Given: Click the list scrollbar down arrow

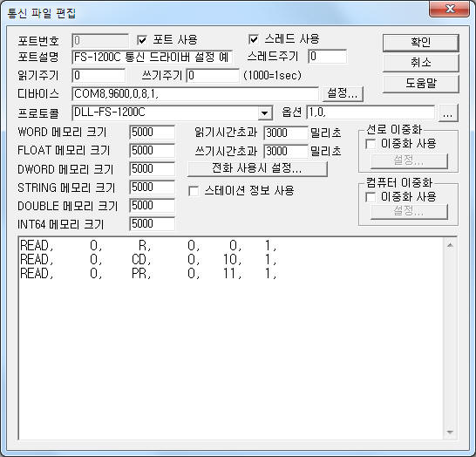Looking at the screenshot, I should click(x=450, y=432).
